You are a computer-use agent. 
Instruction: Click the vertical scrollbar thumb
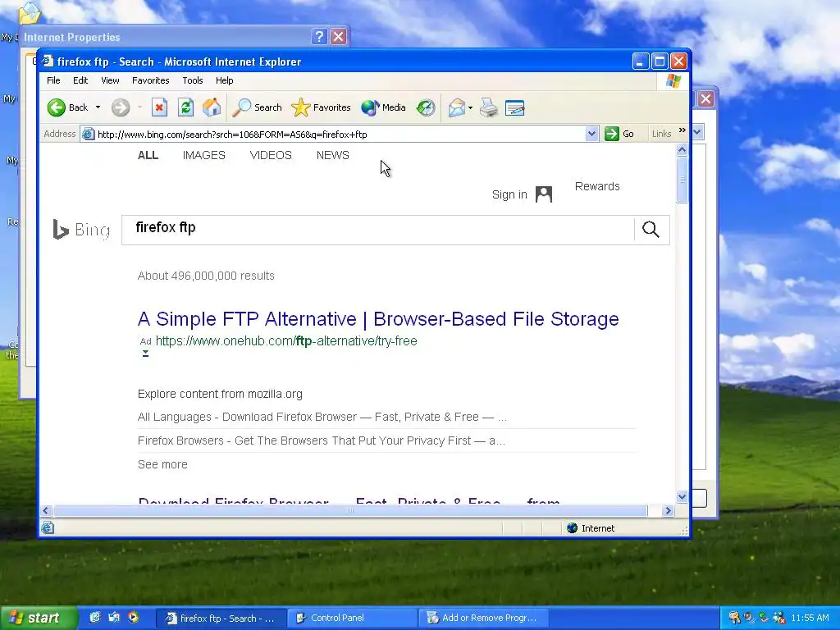[682, 180]
